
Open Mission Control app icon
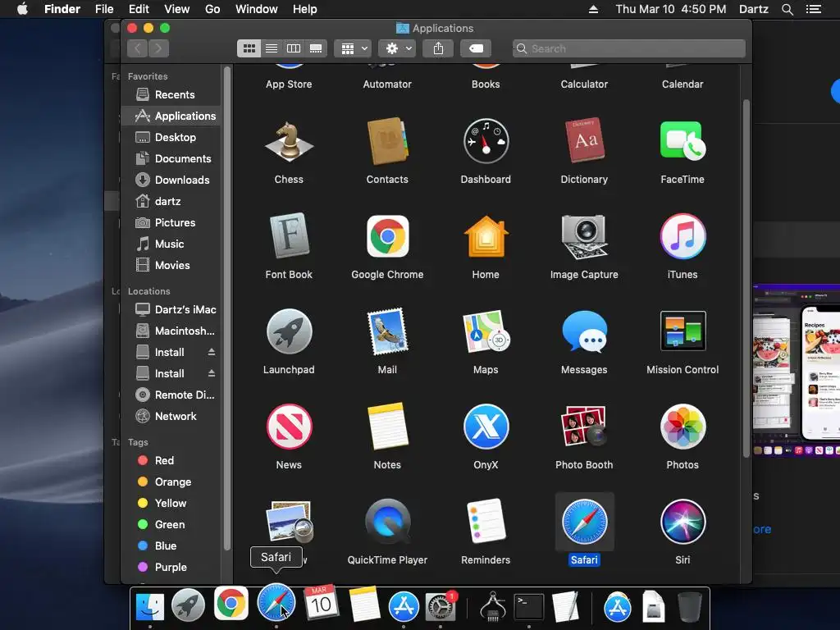682,331
